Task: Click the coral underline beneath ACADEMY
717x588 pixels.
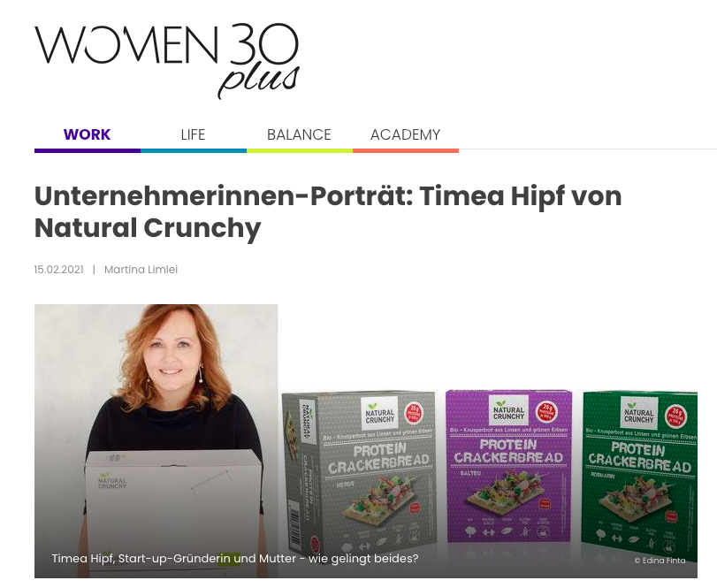Action: tap(406, 150)
